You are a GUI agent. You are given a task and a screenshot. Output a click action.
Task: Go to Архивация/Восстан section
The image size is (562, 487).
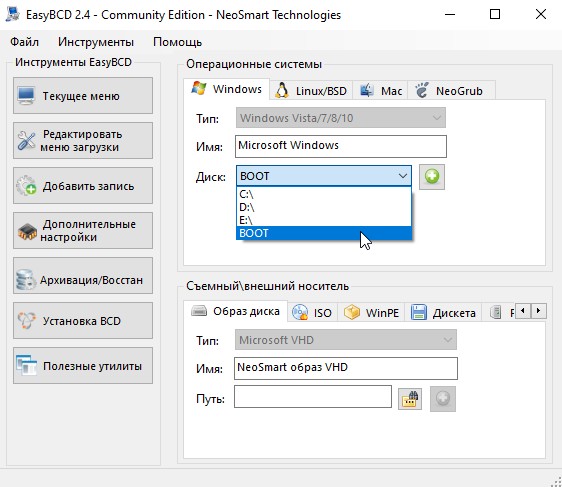click(x=83, y=276)
